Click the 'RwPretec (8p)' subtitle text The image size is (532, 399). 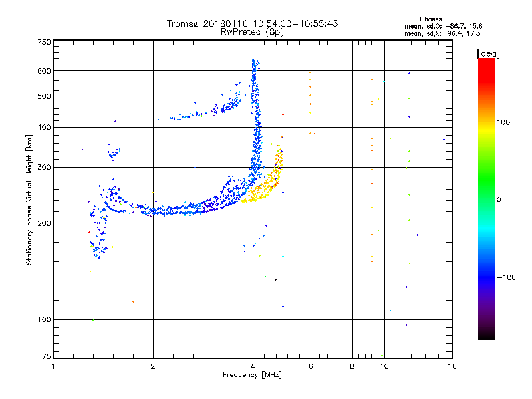click(252, 32)
